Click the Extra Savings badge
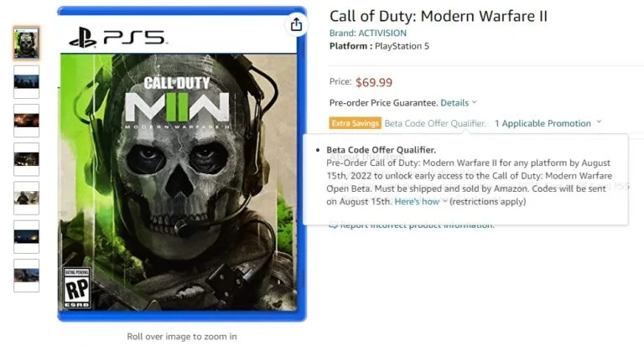The height and width of the screenshot is (346, 644). (355, 123)
